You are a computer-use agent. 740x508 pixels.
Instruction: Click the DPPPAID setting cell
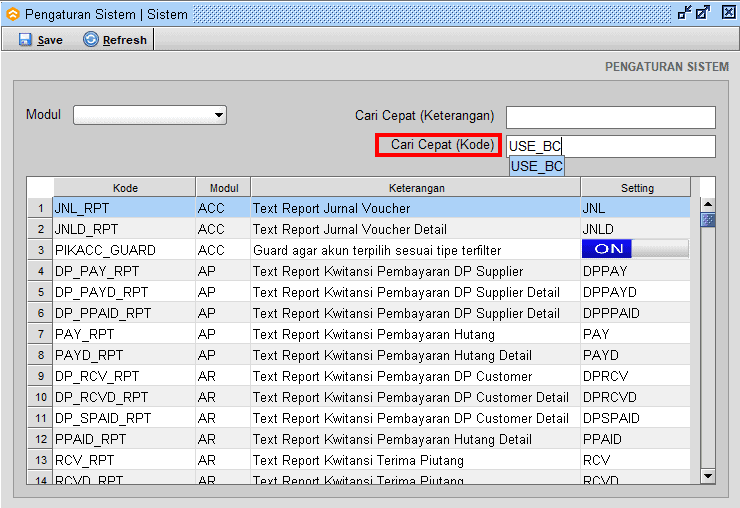tap(635, 313)
